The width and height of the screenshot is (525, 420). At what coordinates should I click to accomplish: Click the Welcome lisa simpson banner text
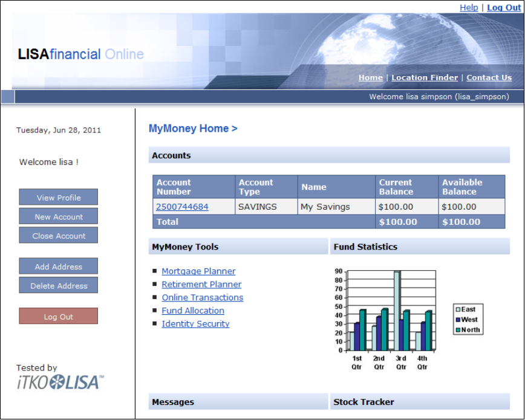pyautogui.click(x=439, y=97)
